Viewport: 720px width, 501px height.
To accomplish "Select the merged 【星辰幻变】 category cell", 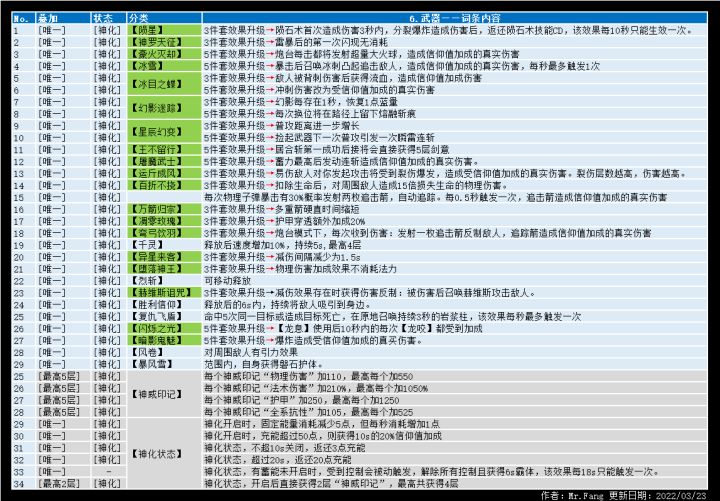I will click(x=164, y=132).
